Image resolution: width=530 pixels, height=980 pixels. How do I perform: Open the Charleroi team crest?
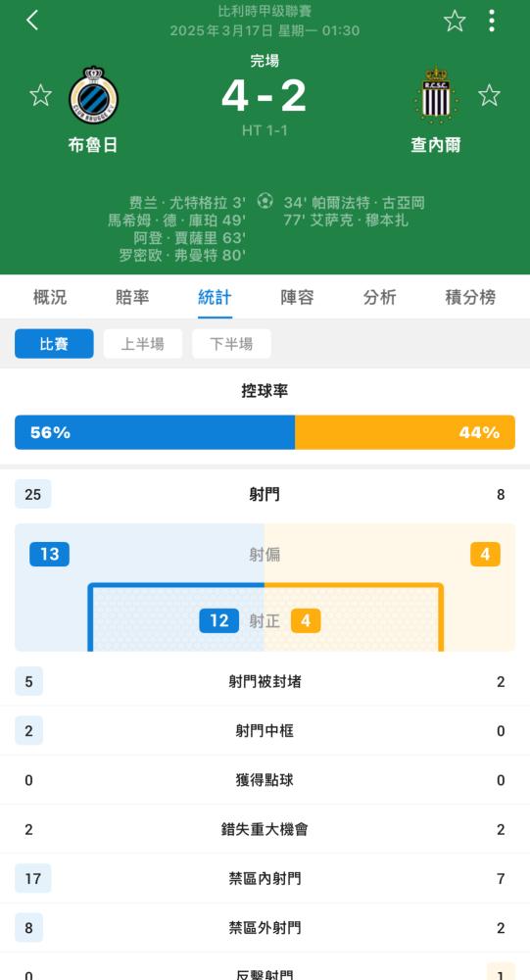436,95
